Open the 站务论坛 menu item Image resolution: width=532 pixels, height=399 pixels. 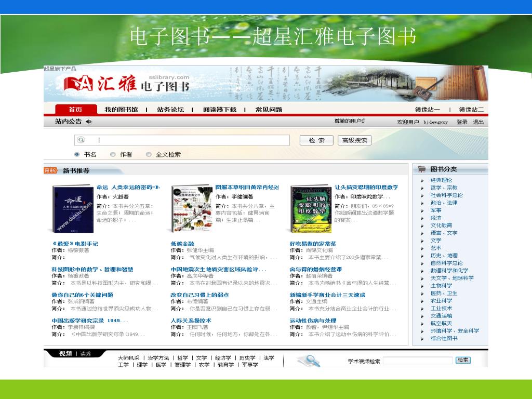coord(170,110)
